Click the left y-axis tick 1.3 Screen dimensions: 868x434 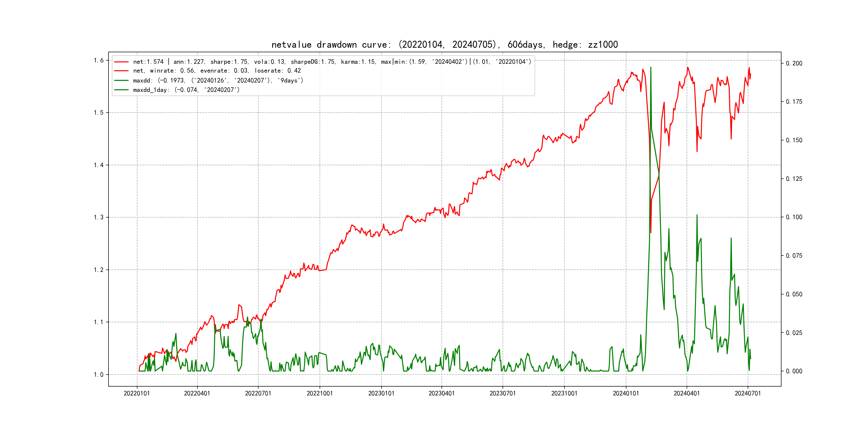click(99, 217)
